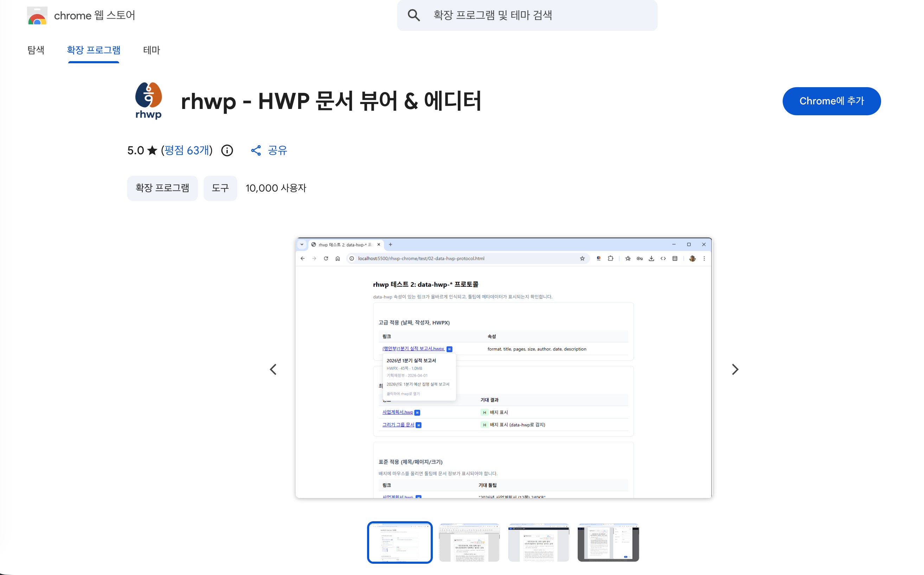924x575 pixels.
Task: Click the rating info circle icon
Action: [x=227, y=150]
